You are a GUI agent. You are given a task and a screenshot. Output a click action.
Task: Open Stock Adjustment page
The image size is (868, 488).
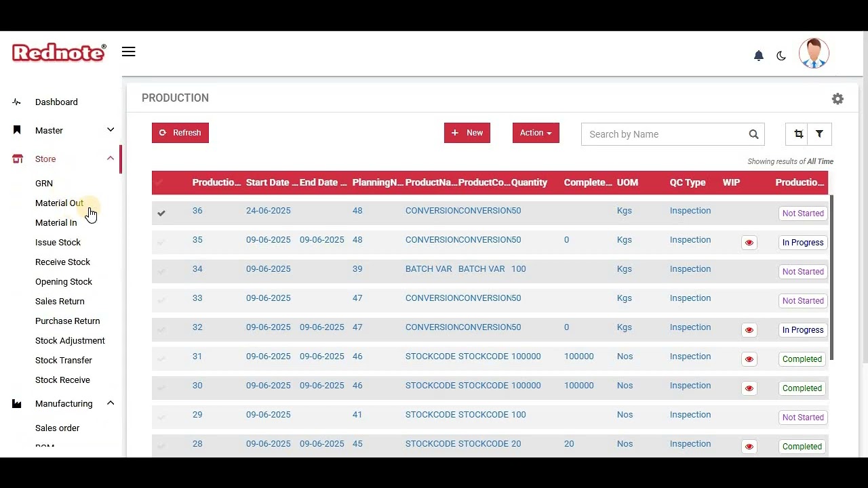[x=70, y=341]
